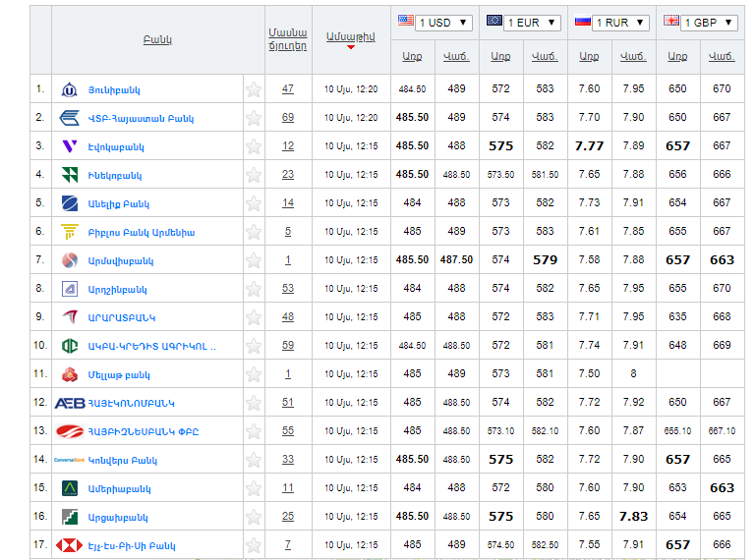Screen dimensions: 755x560
Task: Sort by the bank name column header
Action: pos(157,40)
